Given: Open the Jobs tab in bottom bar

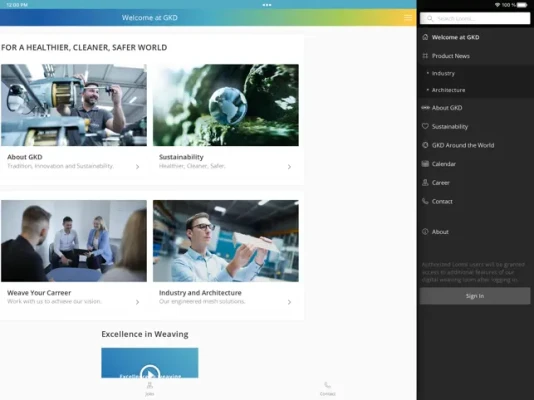Looking at the screenshot, I should tap(150, 389).
